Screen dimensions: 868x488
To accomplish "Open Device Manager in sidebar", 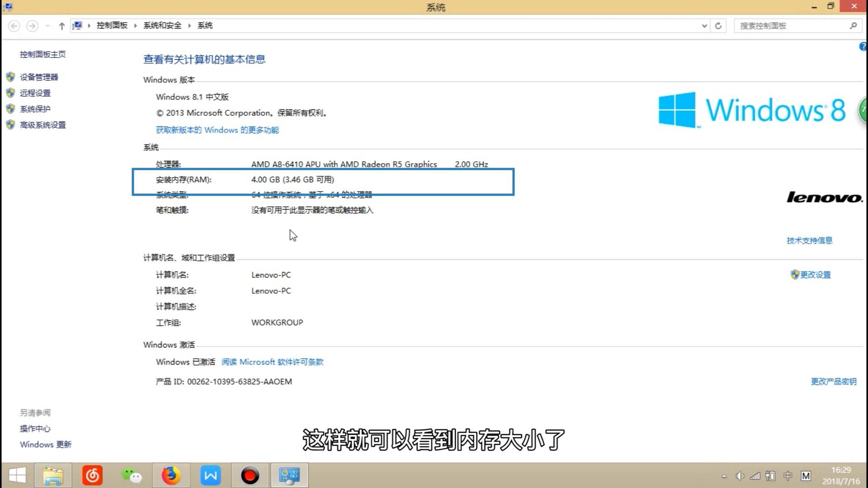I will [39, 77].
